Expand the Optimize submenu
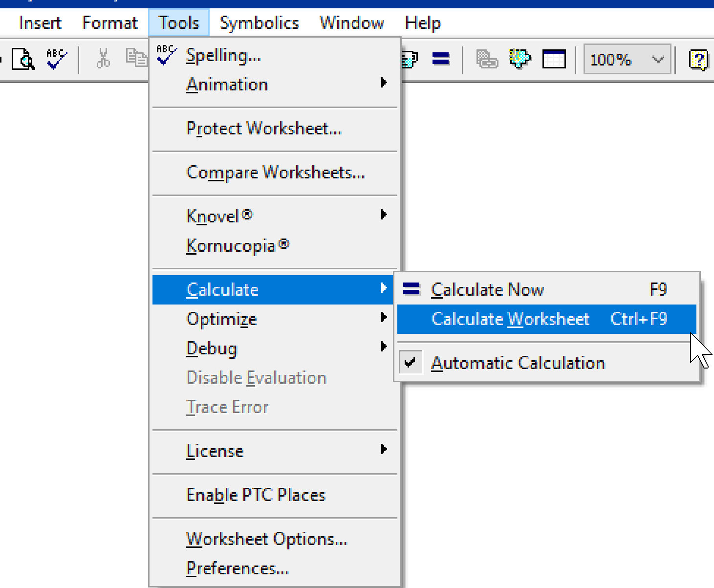The image size is (714, 588). click(x=221, y=319)
